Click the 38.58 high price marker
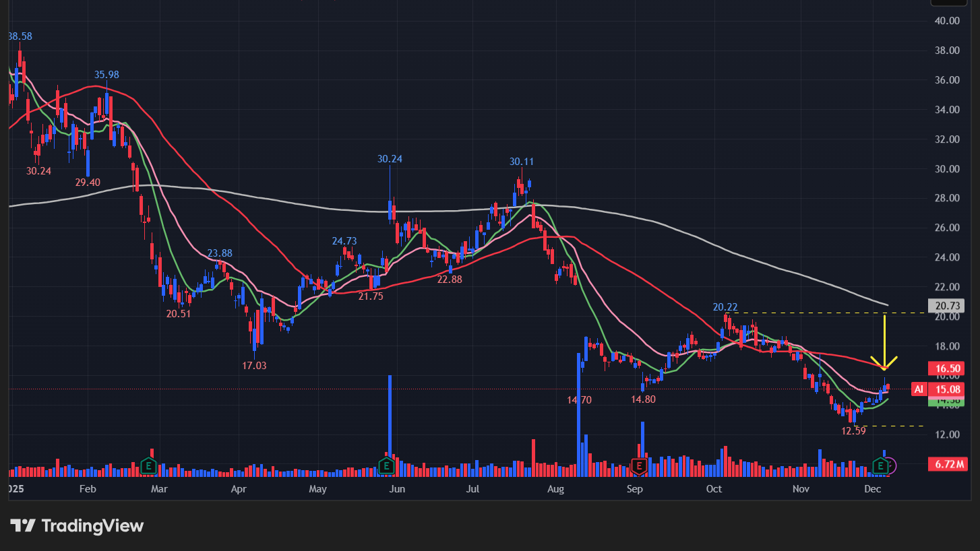 [x=20, y=35]
